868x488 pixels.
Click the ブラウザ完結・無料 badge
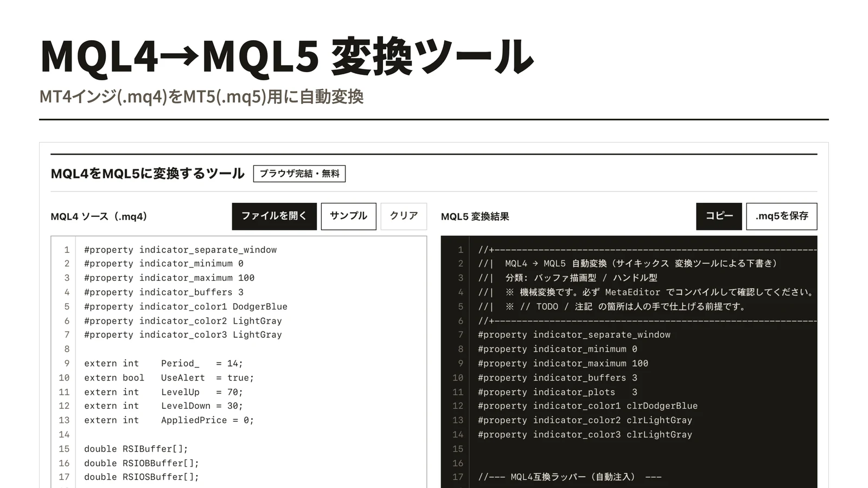click(299, 174)
